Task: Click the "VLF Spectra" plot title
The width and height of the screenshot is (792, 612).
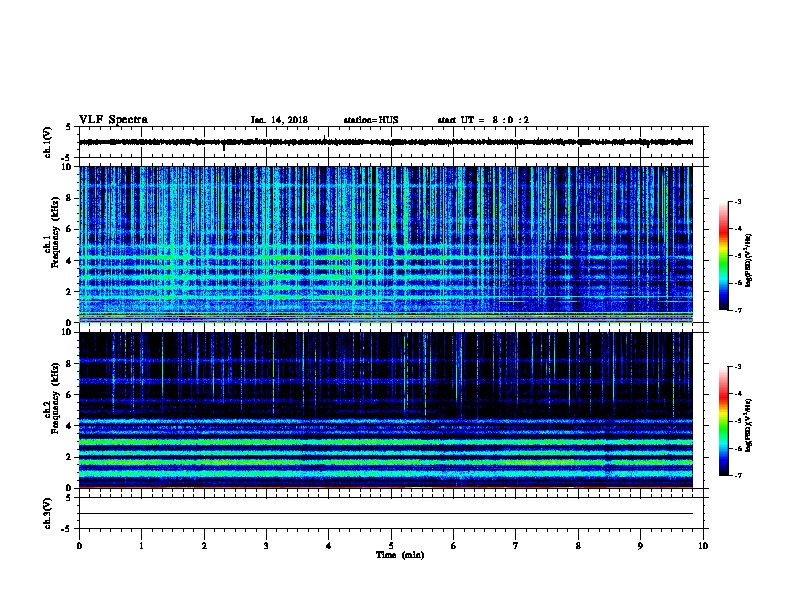Action: pyautogui.click(x=113, y=120)
